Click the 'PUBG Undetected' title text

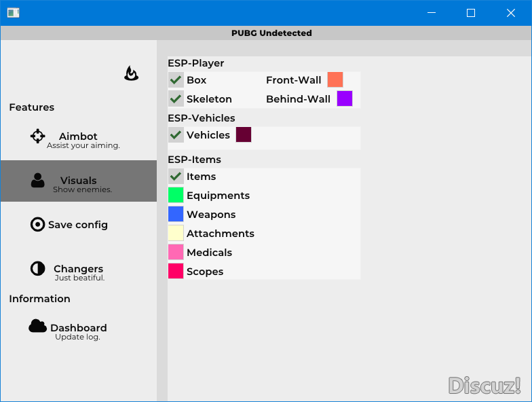point(271,33)
